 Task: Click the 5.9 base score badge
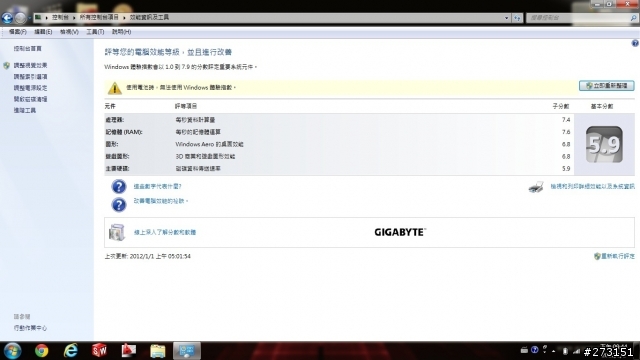pyautogui.click(x=604, y=144)
